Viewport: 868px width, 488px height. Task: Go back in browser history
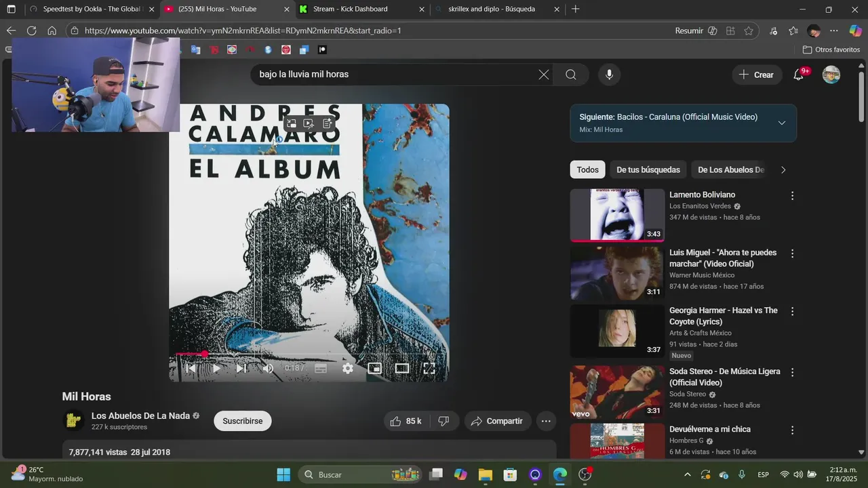11,30
